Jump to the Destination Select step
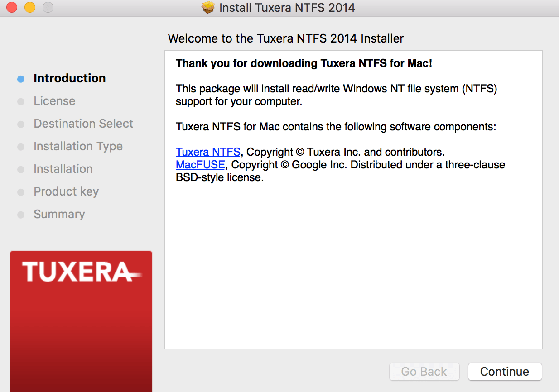This screenshot has width=559, height=392. 83,124
